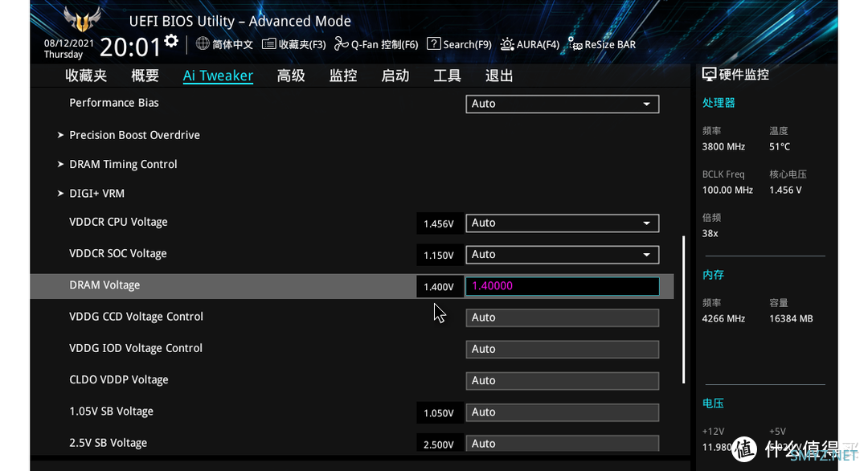Switch to 启动 tab
The image size is (868, 471).
pos(395,76)
